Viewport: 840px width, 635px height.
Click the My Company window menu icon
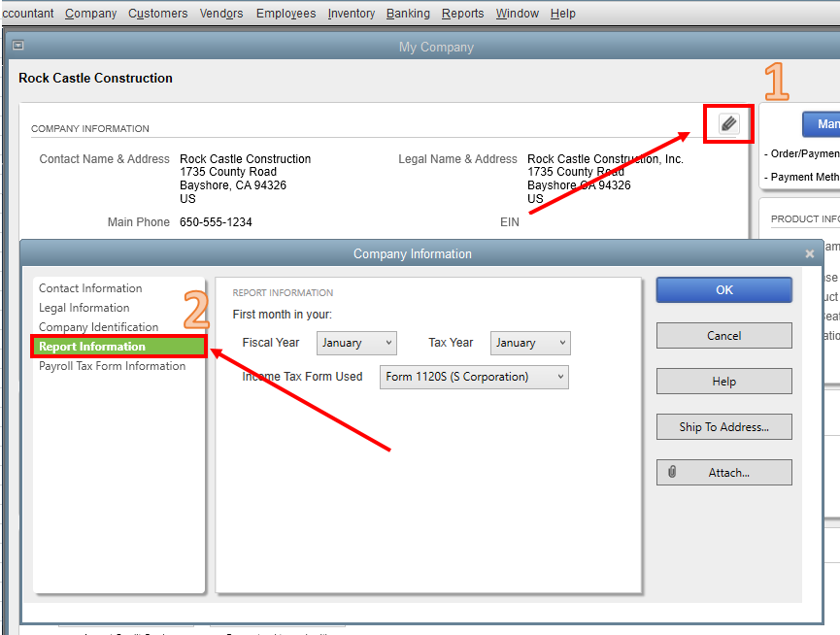17,46
